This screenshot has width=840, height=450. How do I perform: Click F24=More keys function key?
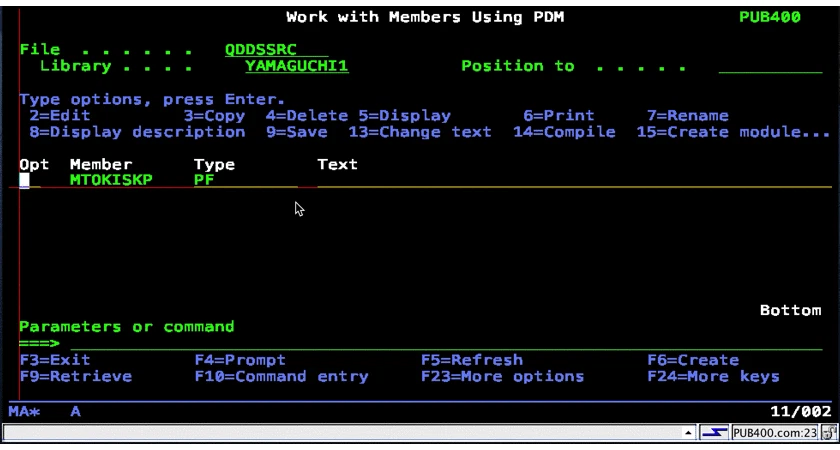(x=714, y=377)
